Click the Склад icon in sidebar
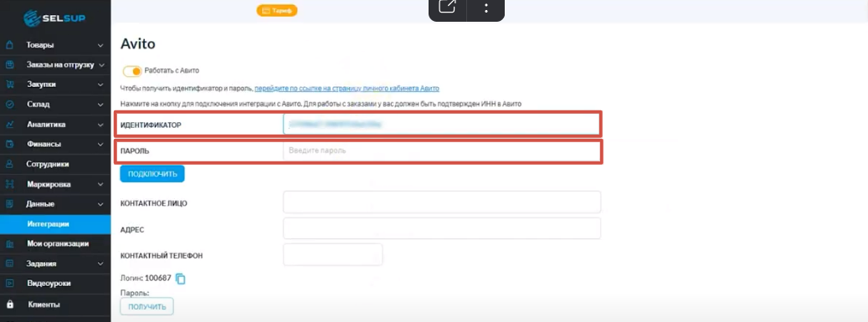This screenshot has height=322, width=868. coord(9,105)
